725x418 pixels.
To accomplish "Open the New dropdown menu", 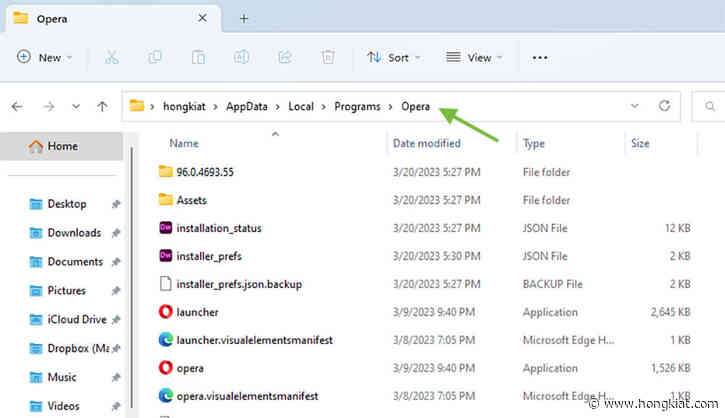I will [44, 57].
